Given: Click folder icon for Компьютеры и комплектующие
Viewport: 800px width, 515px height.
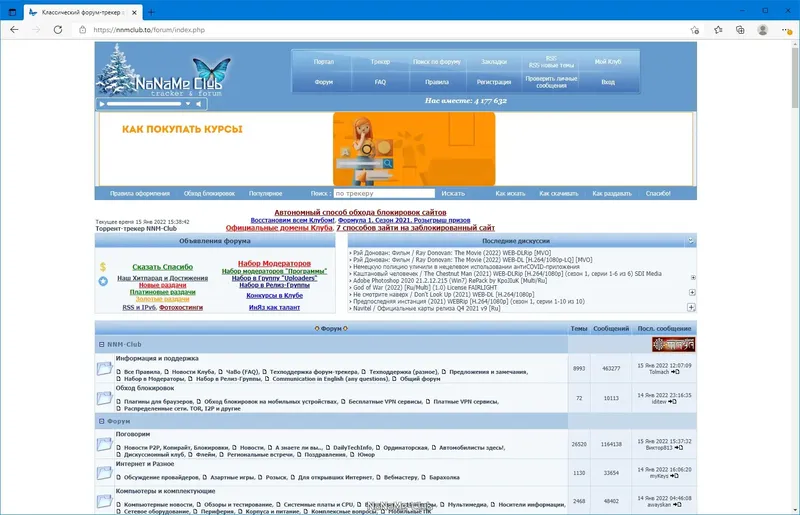Looking at the screenshot, I should click(x=105, y=501).
